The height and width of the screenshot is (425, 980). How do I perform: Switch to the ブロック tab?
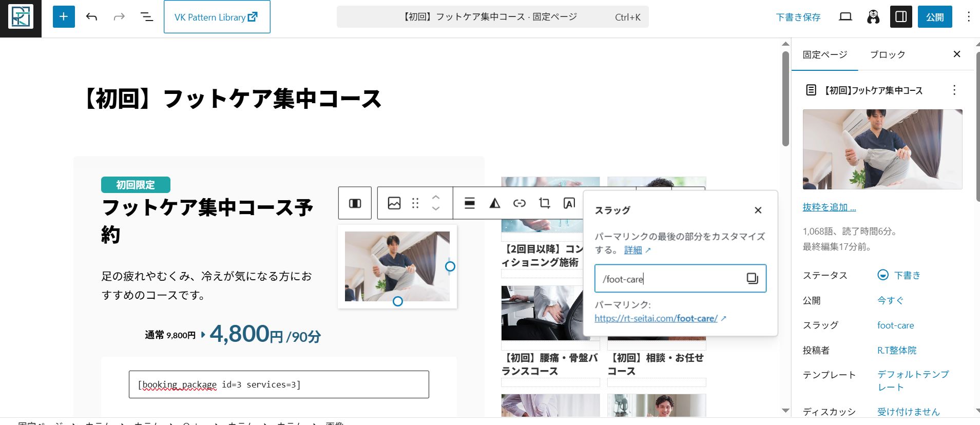[x=887, y=54]
